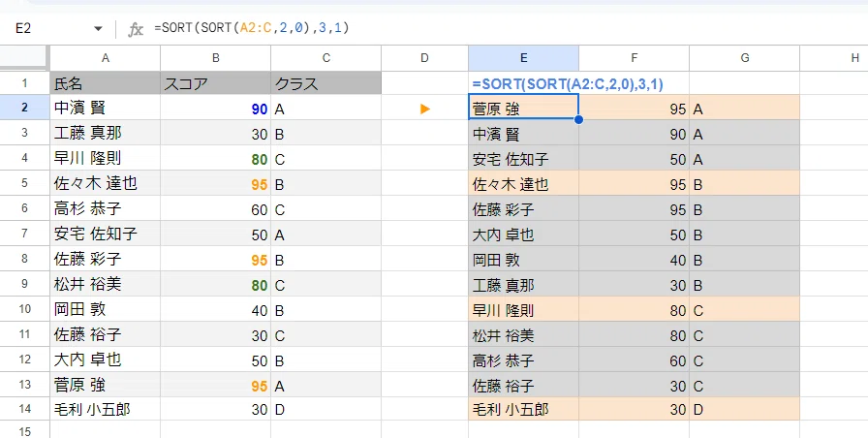Select column D header

(x=424, y=57)
